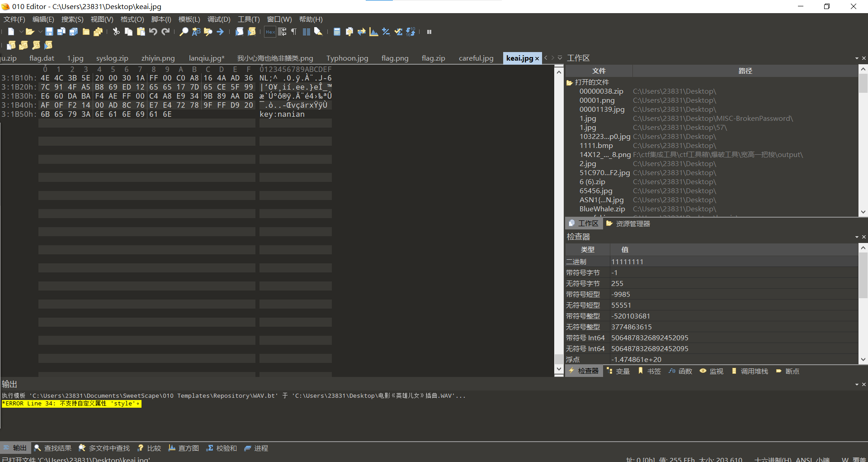Viewport: 868px width, 462px height.
Task: Create a new file with the New icon
Action: (11, 32)
